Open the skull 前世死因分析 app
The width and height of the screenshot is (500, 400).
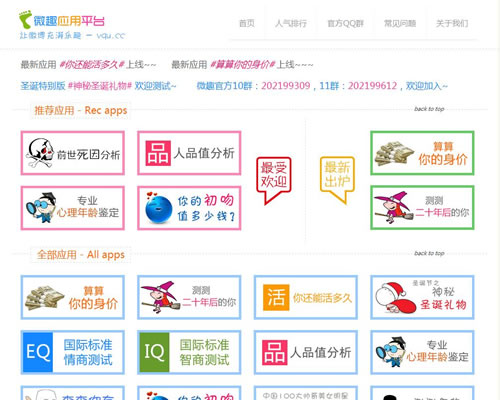(73, 153)
